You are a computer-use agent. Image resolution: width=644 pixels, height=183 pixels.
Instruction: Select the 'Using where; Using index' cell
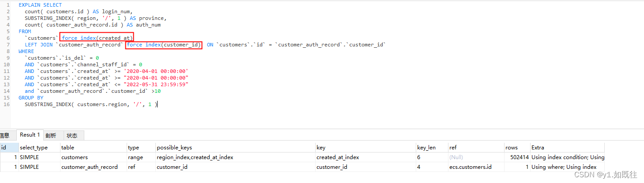point(567,167)
